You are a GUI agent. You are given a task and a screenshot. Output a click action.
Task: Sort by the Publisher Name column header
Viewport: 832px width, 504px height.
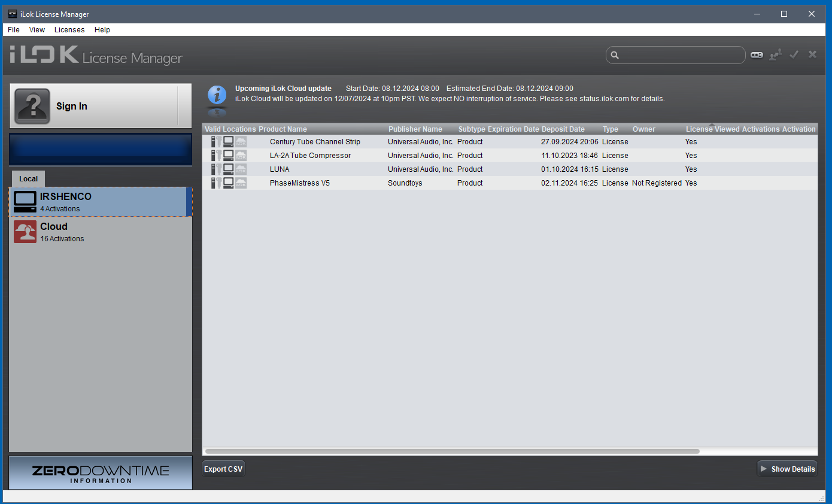point(415,129)
